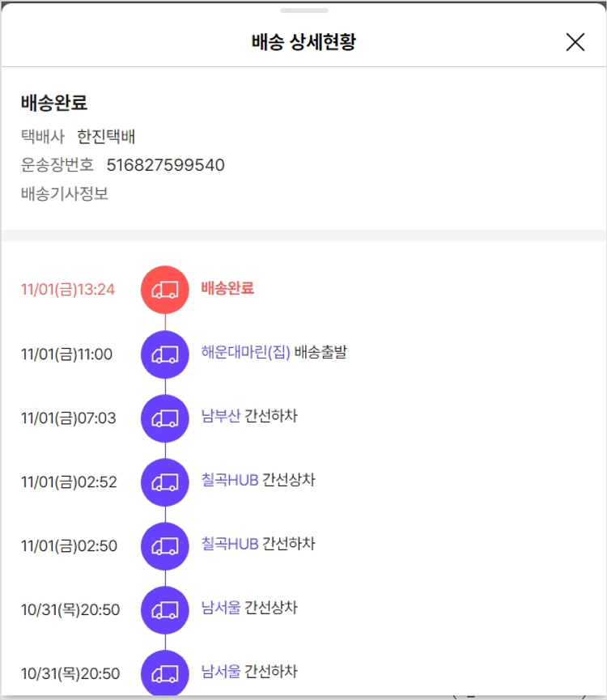Image resolution: width=607 pixels, height=700 pixels.
Task: Click the 남서울 link for 간선상차
Action: click(x=220, y=609)
